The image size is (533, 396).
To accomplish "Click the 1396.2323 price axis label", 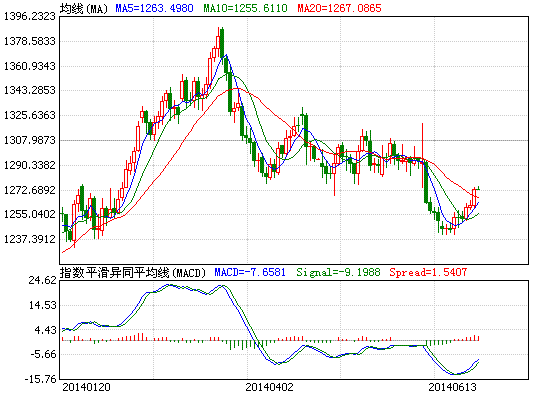I will click(x=30, y=16).
